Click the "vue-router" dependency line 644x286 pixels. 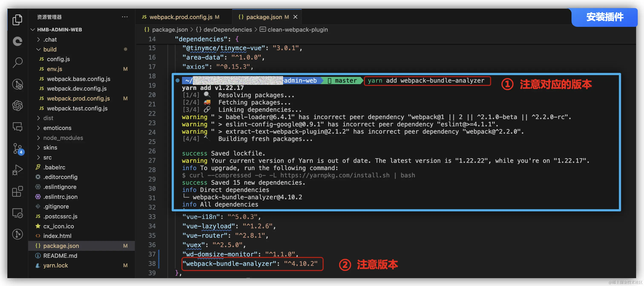(225, 235)
